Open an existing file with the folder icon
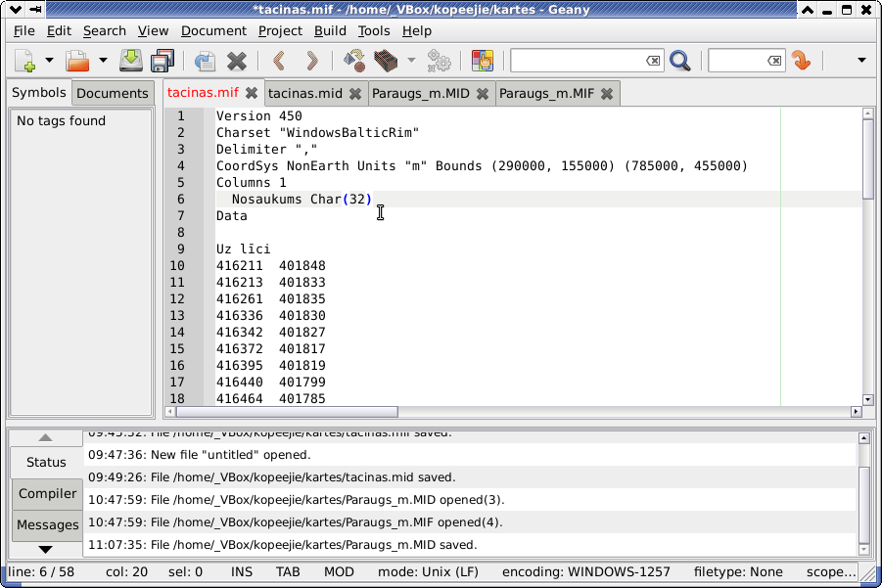Viewport: 882px width, 588px height. pos(77,60)
